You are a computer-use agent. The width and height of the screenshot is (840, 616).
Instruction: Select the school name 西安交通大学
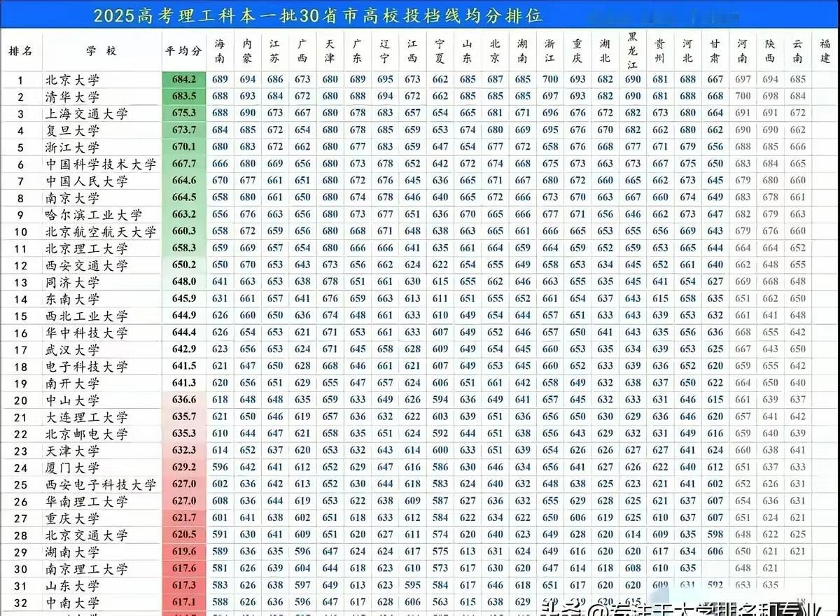(86, 265)
